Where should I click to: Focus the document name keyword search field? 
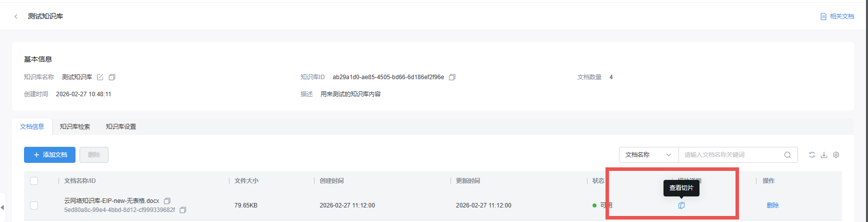(x=730, y=155)
